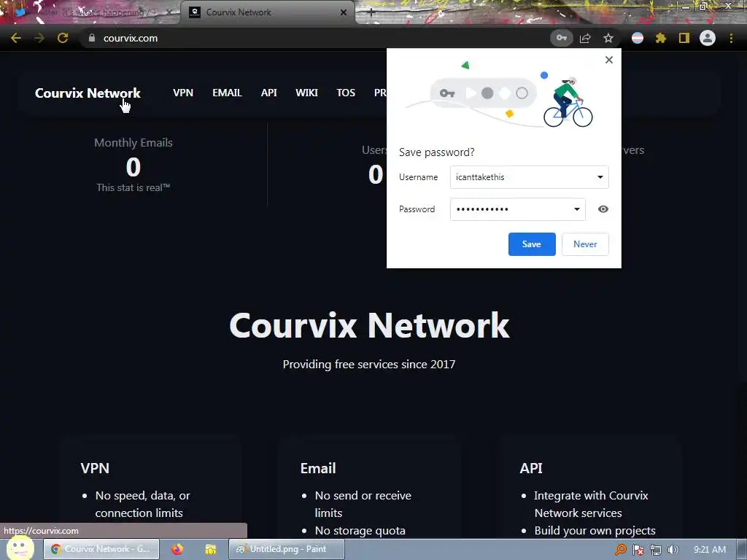The height and width of the screenshot is (560, 747).
Task: Click 'This stat is real' text
Action: [133, 187]
